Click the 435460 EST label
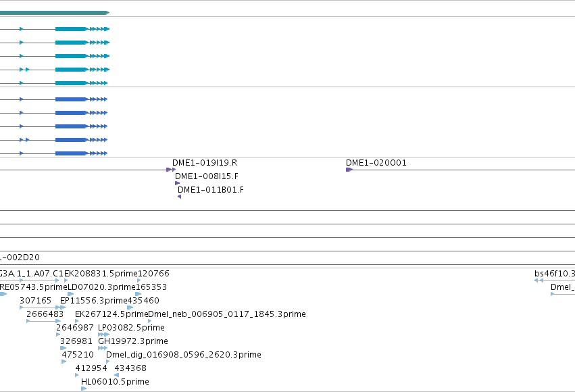The width and height of the screenshot is (575, 392). 143,301
